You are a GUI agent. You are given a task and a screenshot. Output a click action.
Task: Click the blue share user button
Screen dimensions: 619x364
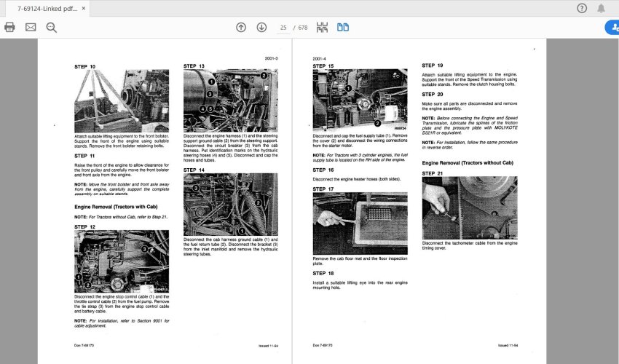pyautogui.click(x=612, y=28)
